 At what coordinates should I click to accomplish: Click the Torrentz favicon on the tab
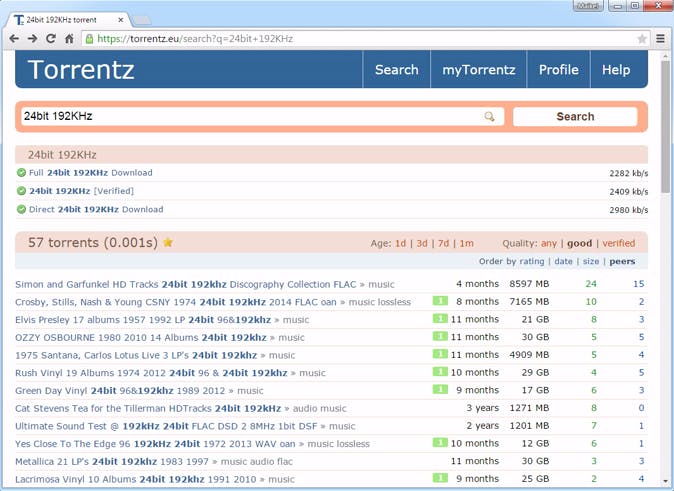coord(18,20)
